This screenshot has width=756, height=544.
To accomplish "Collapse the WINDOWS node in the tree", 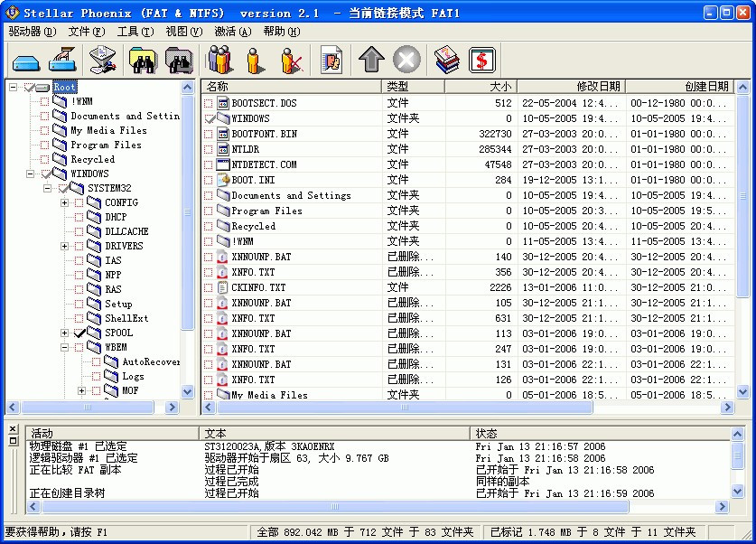I will [31, 174].
